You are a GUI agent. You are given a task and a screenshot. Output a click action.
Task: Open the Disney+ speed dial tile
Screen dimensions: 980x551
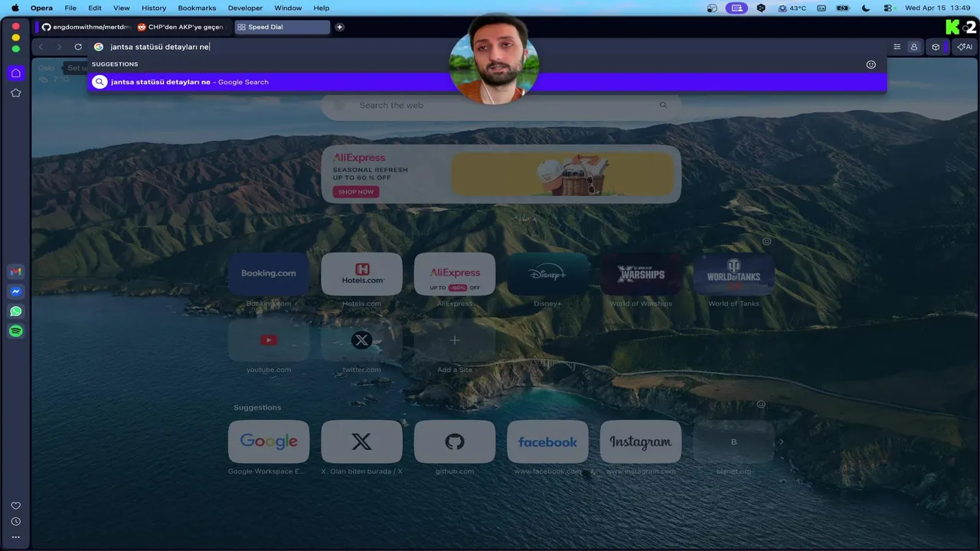[547, 274]
